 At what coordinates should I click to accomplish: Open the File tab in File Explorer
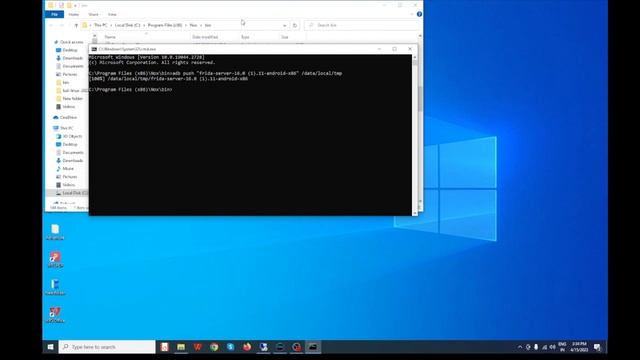pyautogui.click(x=54, y=14)
